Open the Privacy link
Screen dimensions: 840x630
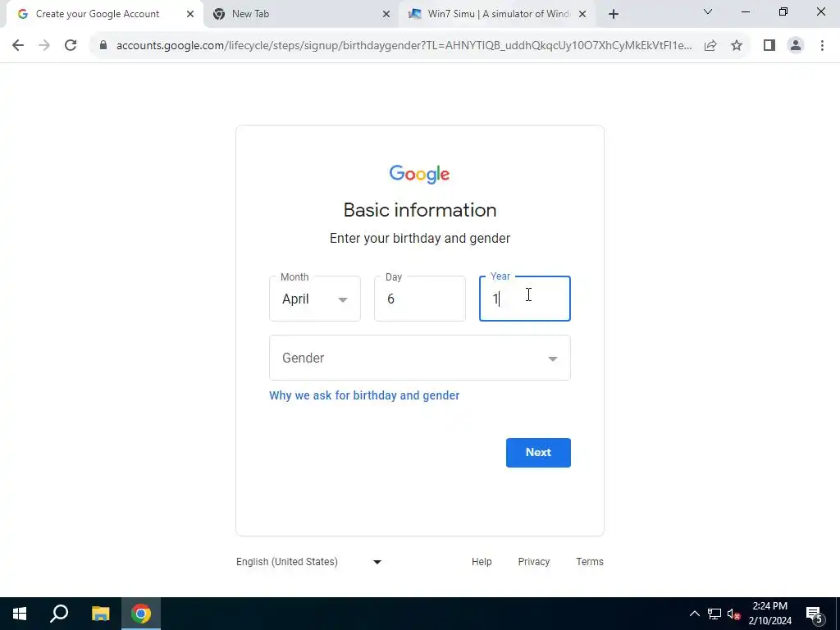(533, 562)
